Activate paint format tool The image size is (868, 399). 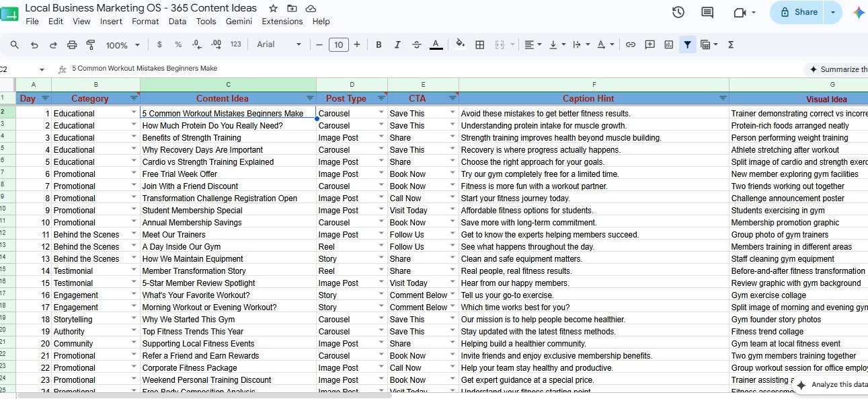click(x=91, y=45)
